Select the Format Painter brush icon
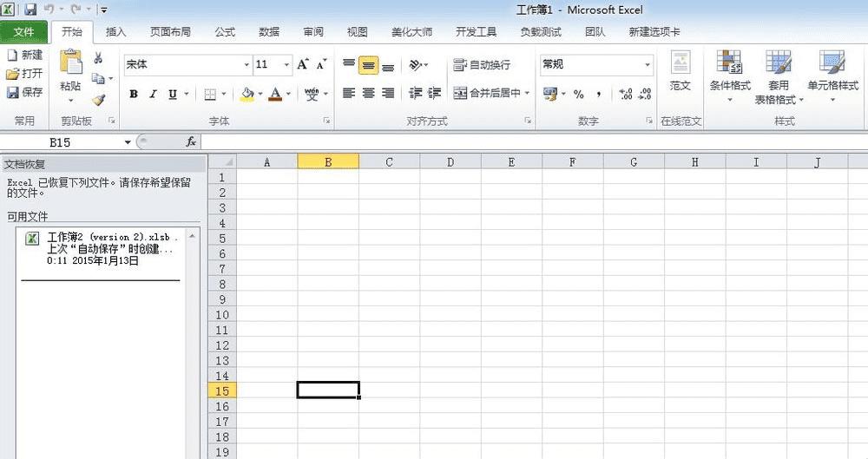 click(99, 99)
